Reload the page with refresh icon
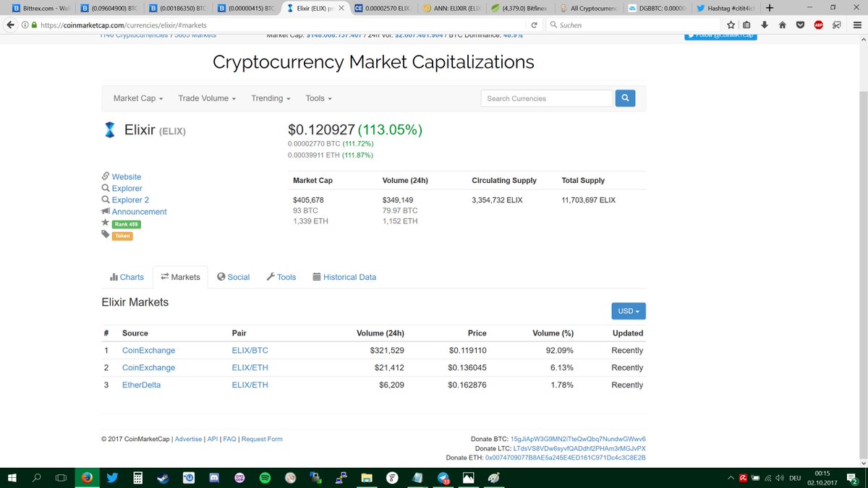 (535, 25)
